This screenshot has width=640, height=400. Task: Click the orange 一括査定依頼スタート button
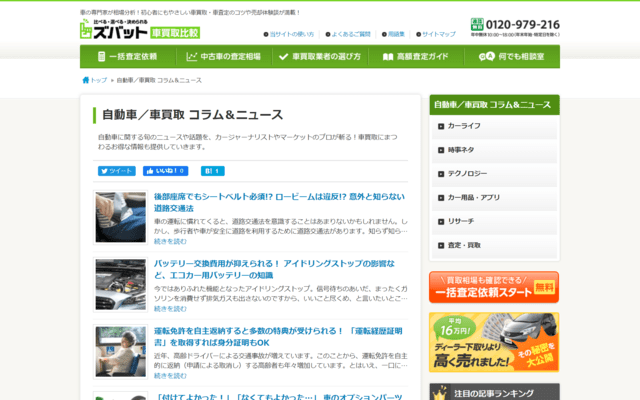pos(494,287)
